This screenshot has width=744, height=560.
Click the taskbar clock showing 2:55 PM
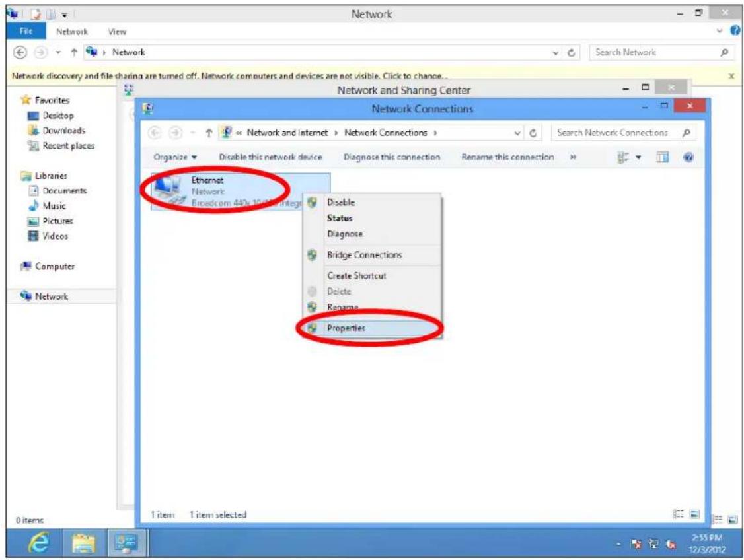707,543
